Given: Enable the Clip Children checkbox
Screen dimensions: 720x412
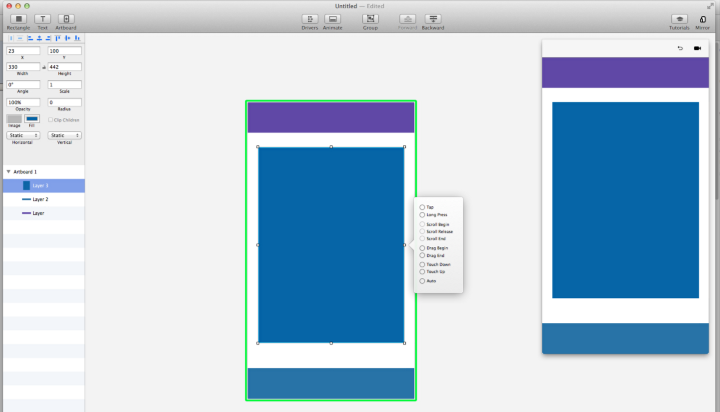Looking at the screenshot, I should coord(52,120).
